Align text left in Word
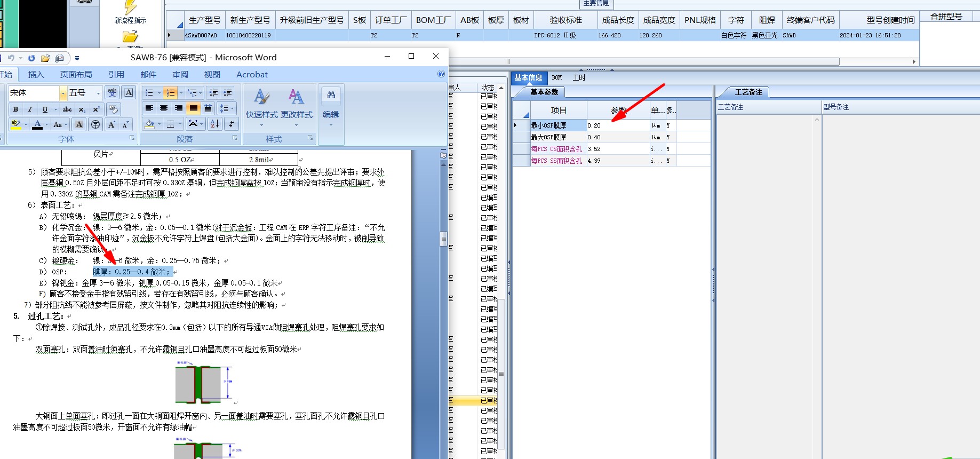The image size is (980, 459). [x=149, y=108]
